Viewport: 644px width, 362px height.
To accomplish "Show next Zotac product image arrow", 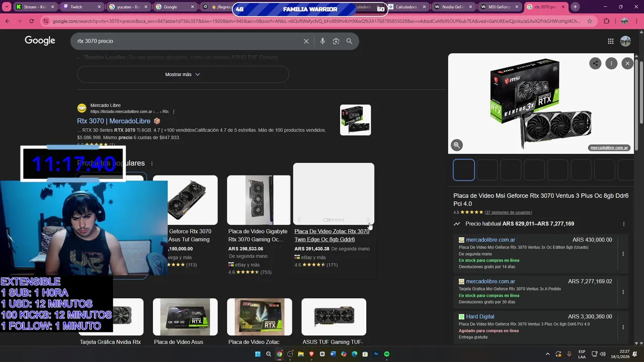I will pos(368,220).
